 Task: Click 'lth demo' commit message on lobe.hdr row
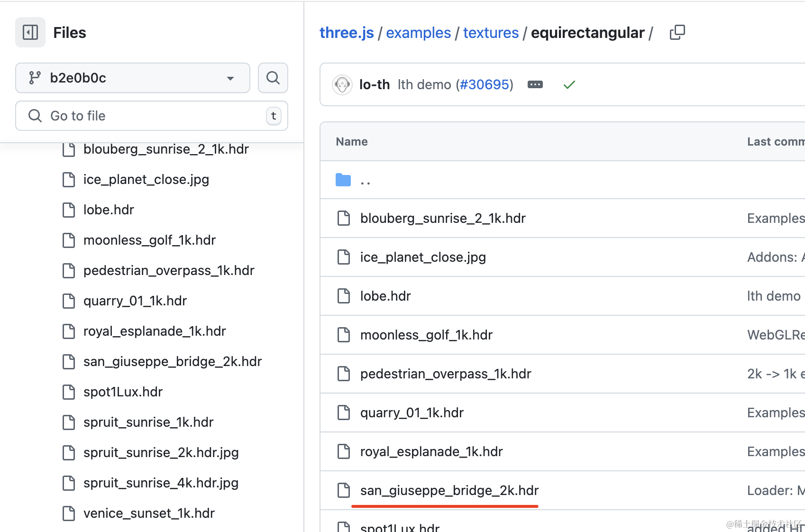(x=774, y=296)
